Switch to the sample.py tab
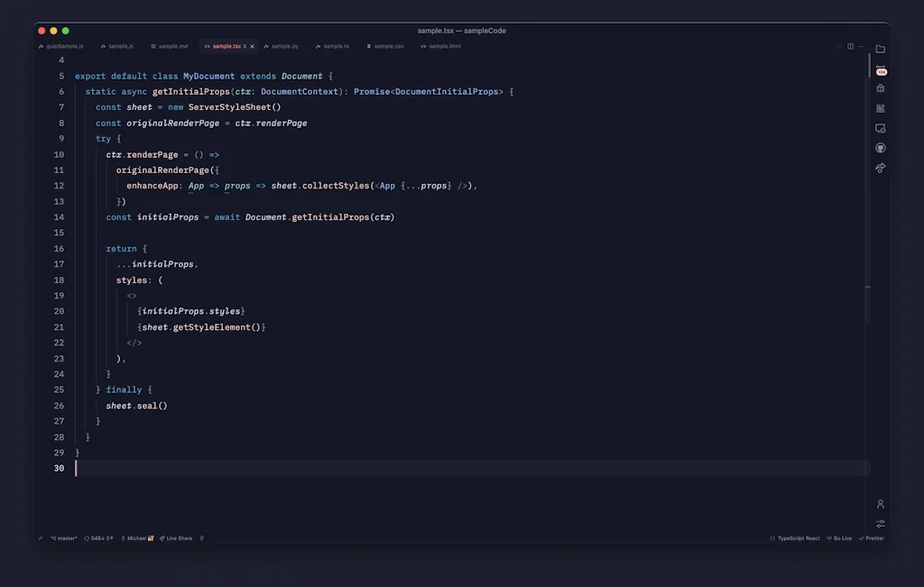 (282, 45)
